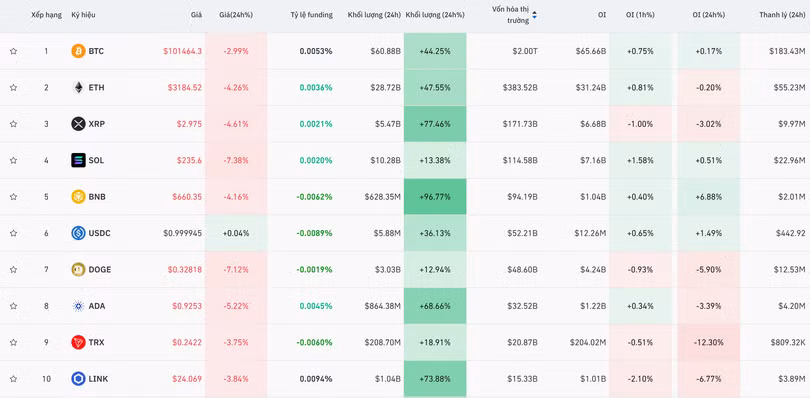Toggle the ADA favorite star
The image size is (810, 398).
[x=13, y=306]
